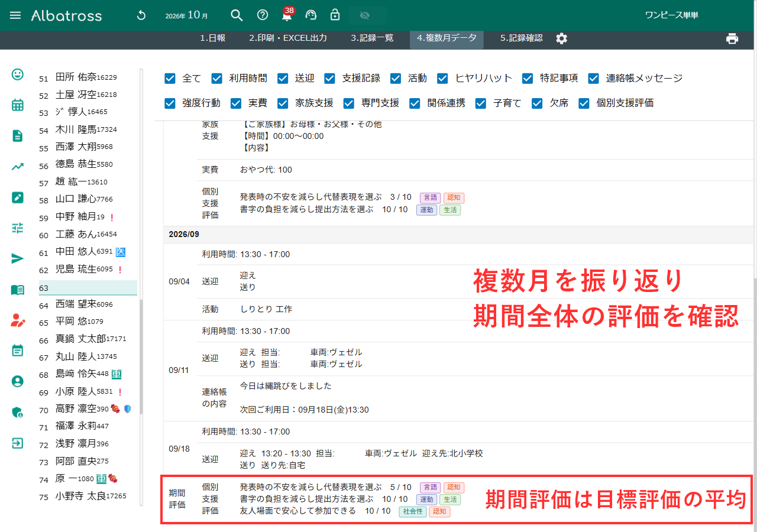Open the search magnifier icon
The image size is (757, 532).
tap(237, 15)
